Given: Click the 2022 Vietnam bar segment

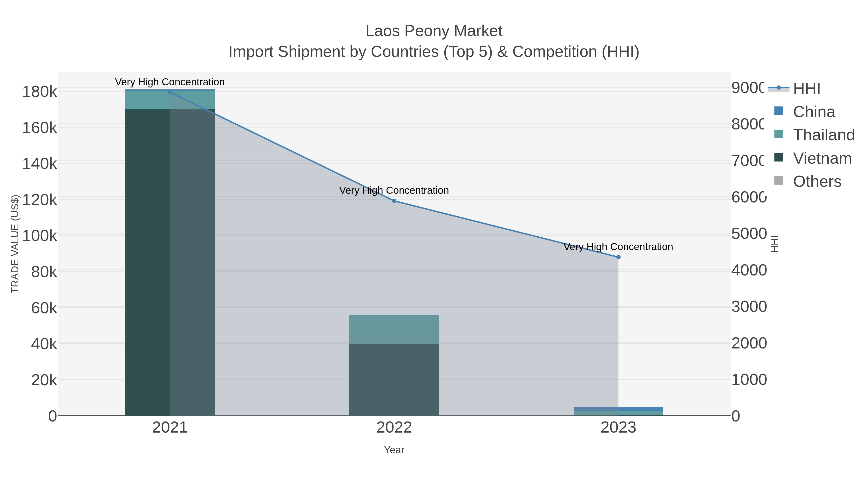Looking at the screenshot, I should pos(394,380).
